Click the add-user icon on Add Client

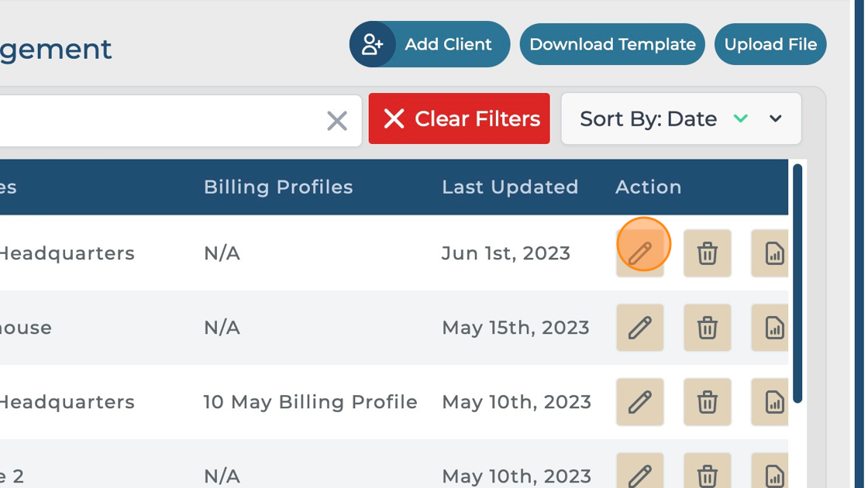point(373,44)
